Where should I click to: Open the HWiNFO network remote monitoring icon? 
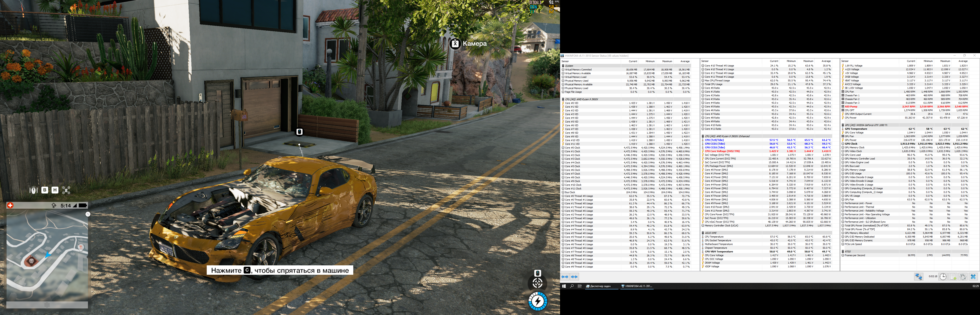[918, 276]
